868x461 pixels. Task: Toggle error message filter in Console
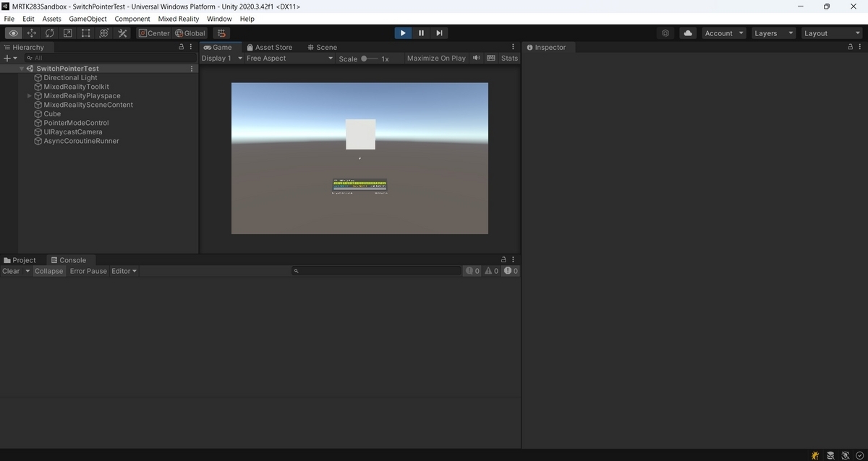click(x=511, y=271)
